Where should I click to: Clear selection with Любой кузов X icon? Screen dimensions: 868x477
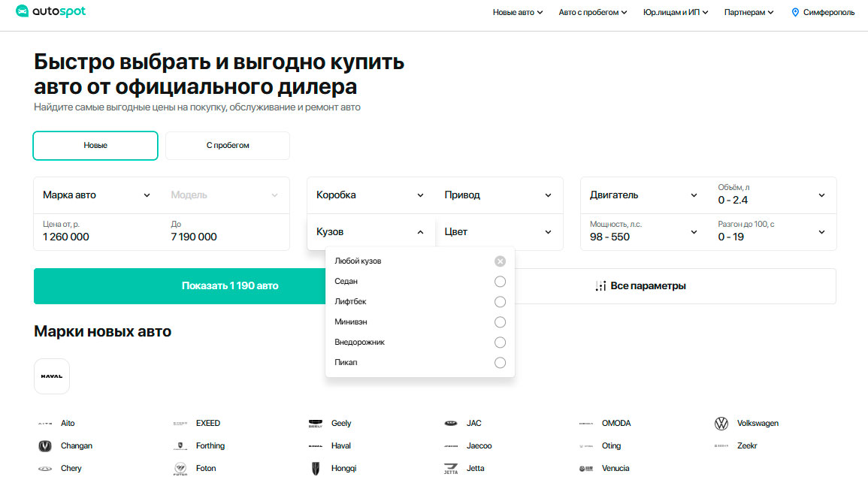[x=500, y=261]
